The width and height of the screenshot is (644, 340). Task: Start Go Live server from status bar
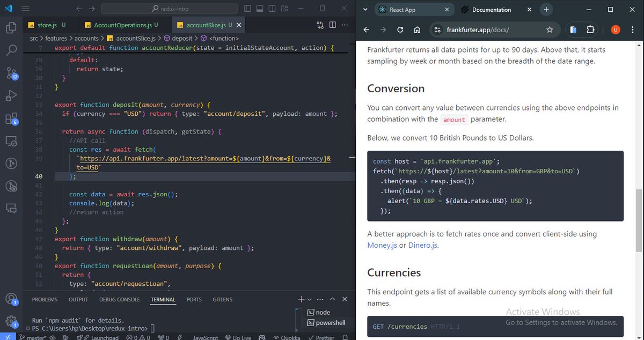click(238, 337)
